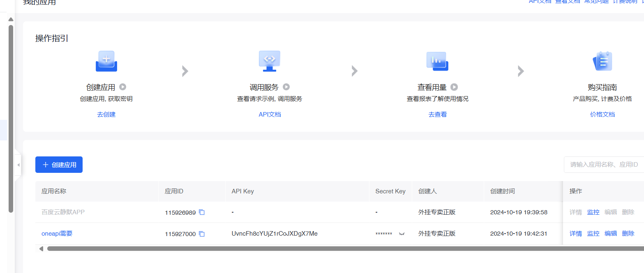The width and height of the screenshot is (644, 273).
Task: Click the blue 创建应用 button
Action: coord(59,165)
